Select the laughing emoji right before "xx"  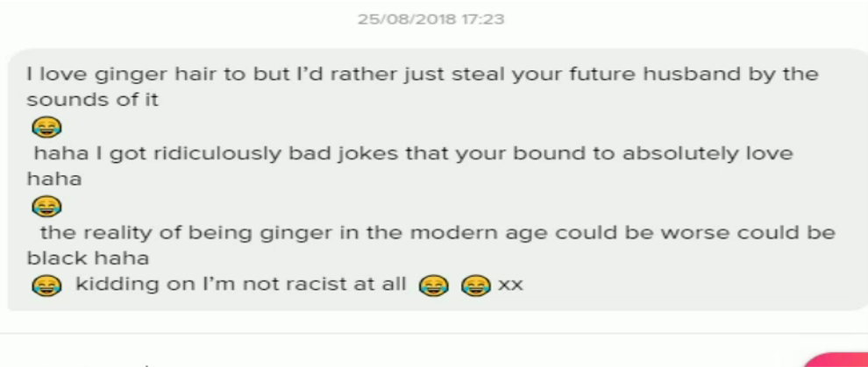(x=475, y=286)
